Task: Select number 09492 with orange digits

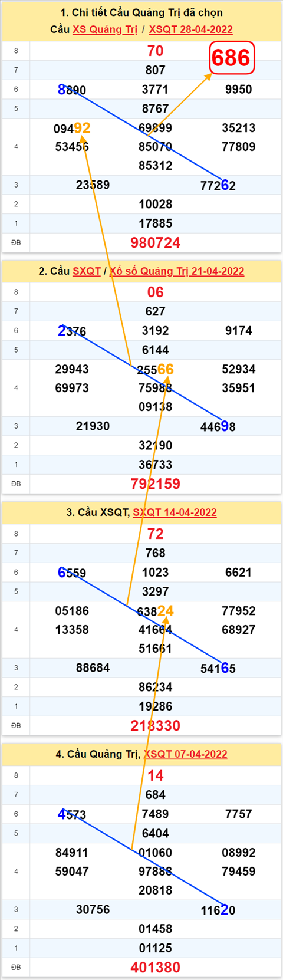Action: point(72,128)
